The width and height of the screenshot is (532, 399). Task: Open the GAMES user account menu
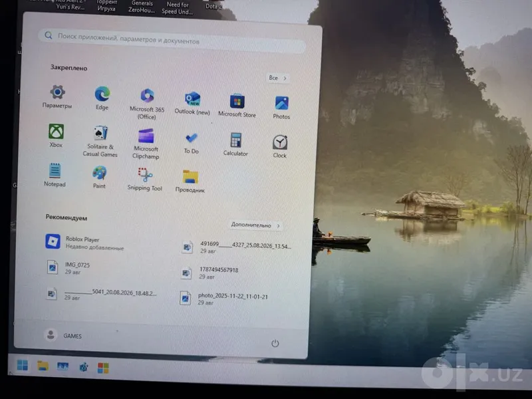coord(63,335)
